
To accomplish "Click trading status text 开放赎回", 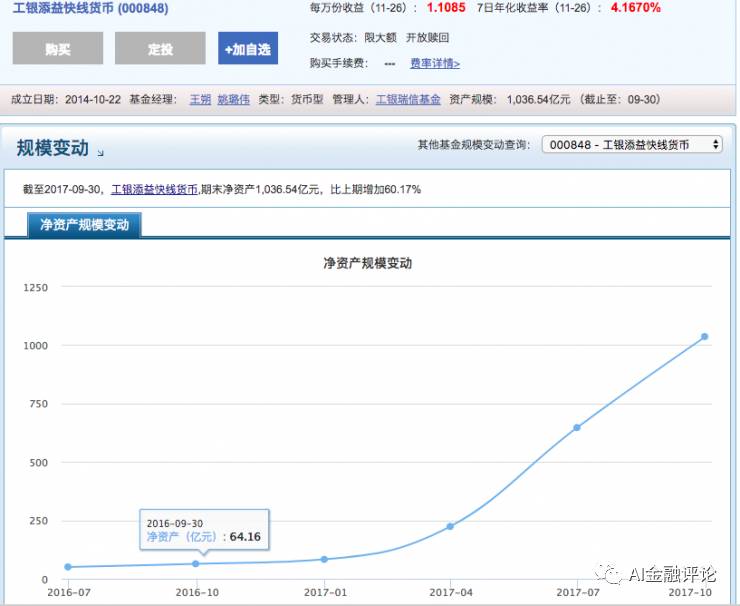I will [x=428, y=38].
